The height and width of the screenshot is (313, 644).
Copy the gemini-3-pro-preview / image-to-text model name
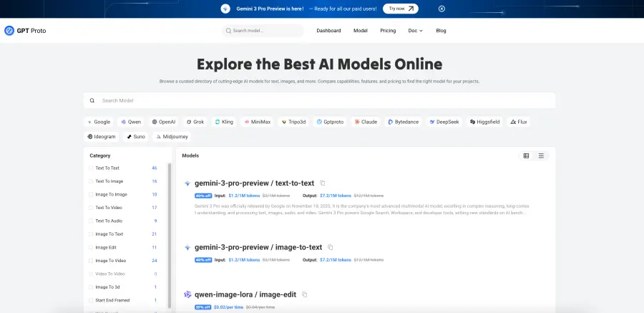point(331,247)
